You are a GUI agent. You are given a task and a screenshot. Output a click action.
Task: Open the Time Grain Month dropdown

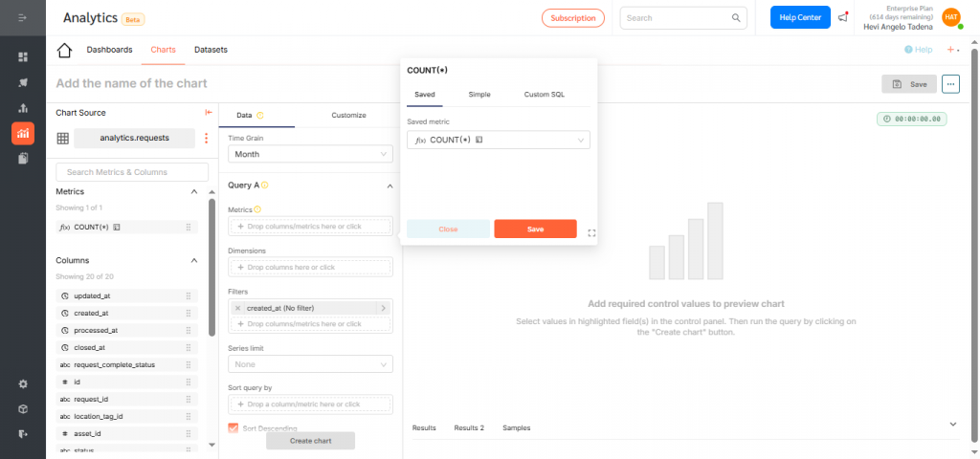(310, 154)
